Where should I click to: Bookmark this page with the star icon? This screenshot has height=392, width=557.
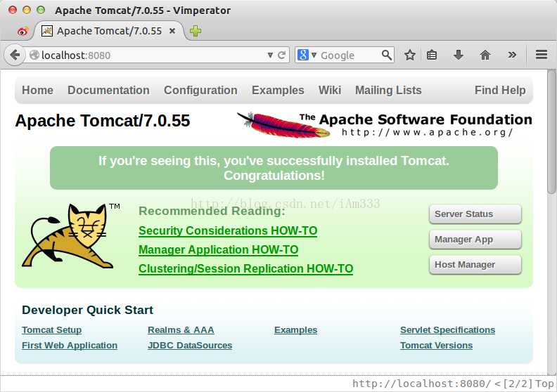pyautogui.click(x=410, y=55)
